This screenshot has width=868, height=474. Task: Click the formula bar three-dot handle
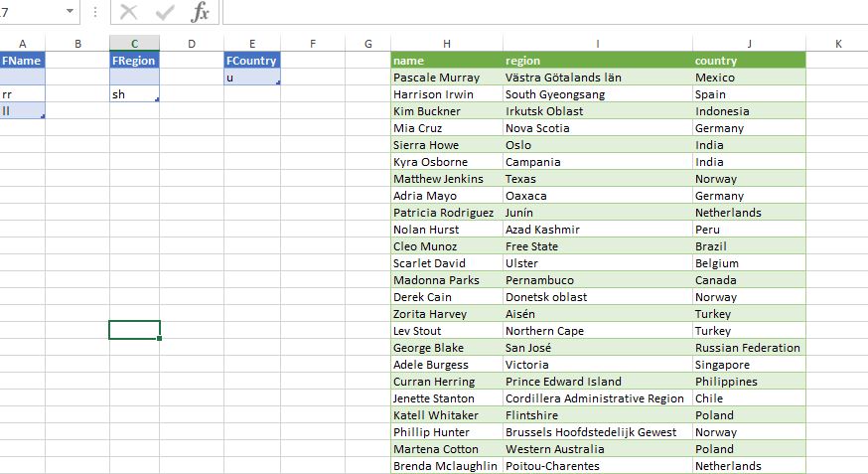pyautogui.click(x=95, y=12)
